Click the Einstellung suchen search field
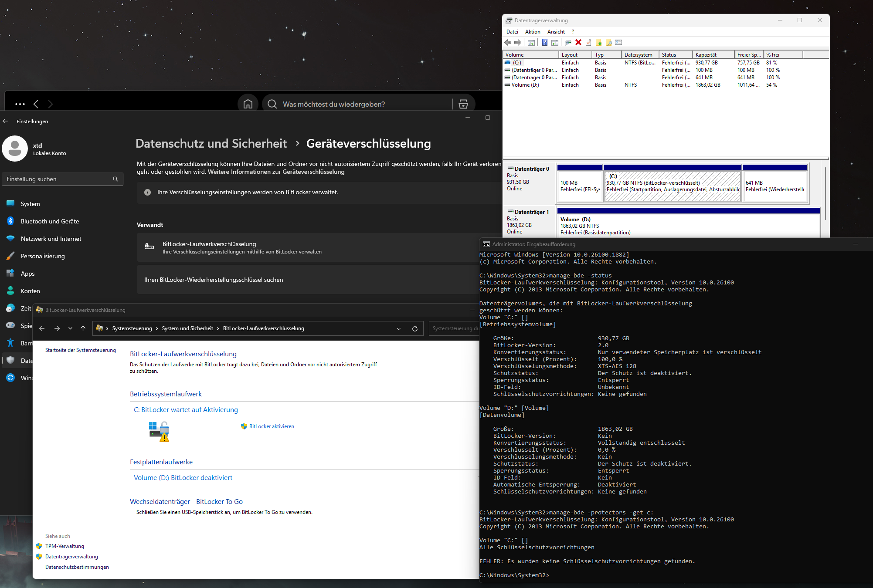Screen dimensions: 873x588 pyautogui.click(x=57, y=179)
